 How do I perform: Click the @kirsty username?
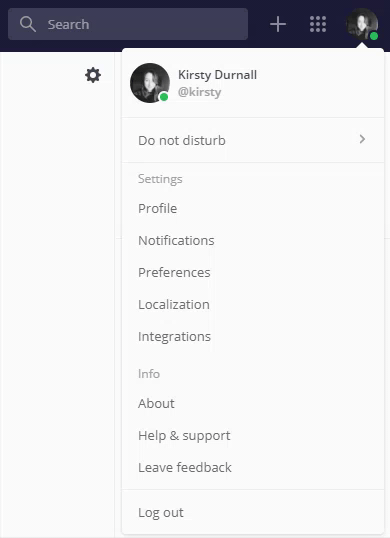point(200,92)
